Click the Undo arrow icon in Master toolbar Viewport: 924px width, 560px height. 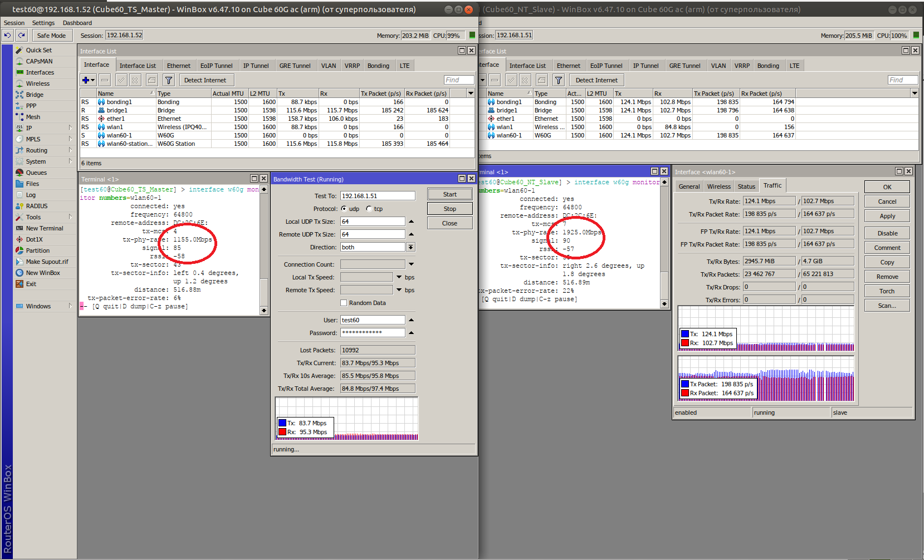coord(7,35)
